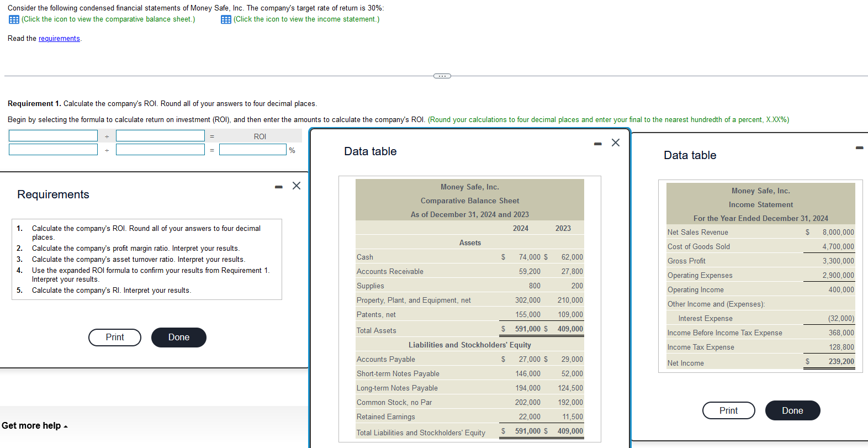Viewport: 868px width, 448px height.
Task: Click Long-term Notes Payable row label
Action: coord(397,388)
